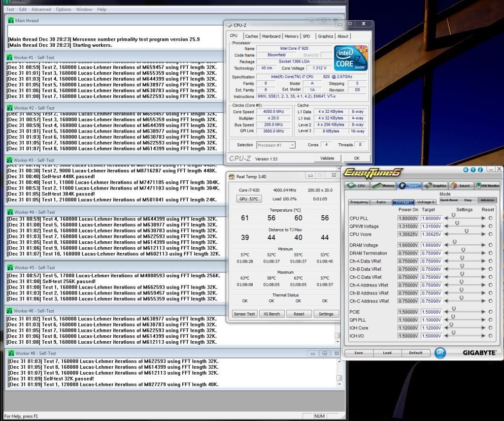
Task: Click the Main thread window icon
Action: coord(11,21)
